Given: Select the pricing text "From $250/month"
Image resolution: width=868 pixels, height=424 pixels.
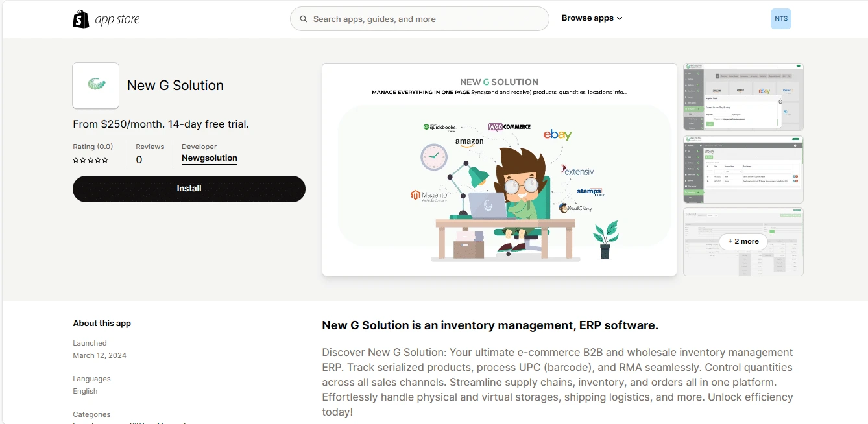Looking at the screenshot, I should click(x=119, y=124).
